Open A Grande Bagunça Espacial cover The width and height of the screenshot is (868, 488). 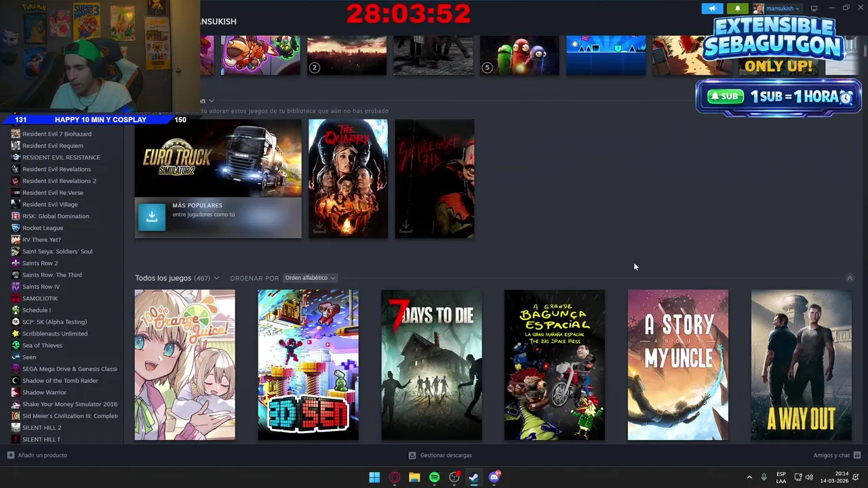click(555, 365)
